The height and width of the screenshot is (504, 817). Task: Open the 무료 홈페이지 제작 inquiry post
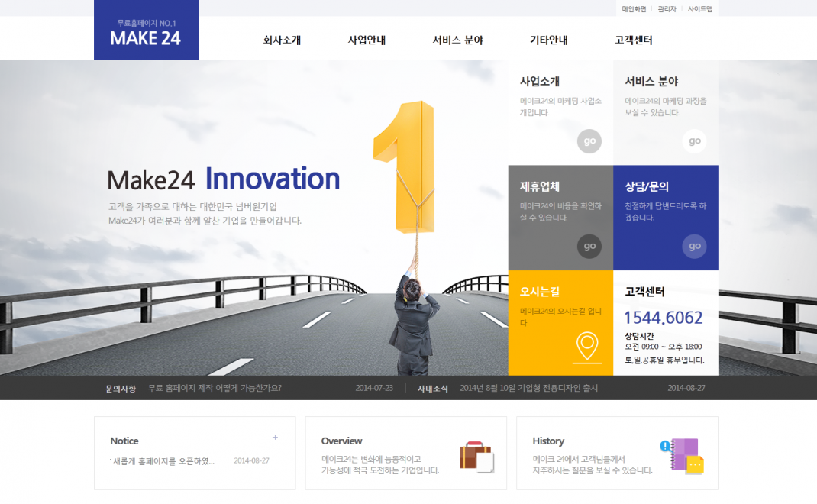coord(215,388)
